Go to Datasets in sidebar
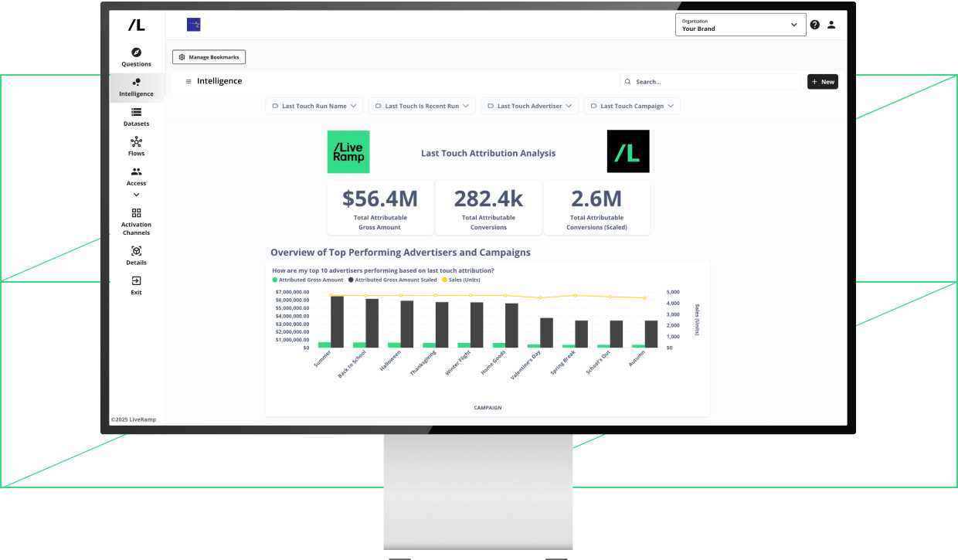This screenshot has width=958, height=560. pos(136,117)
